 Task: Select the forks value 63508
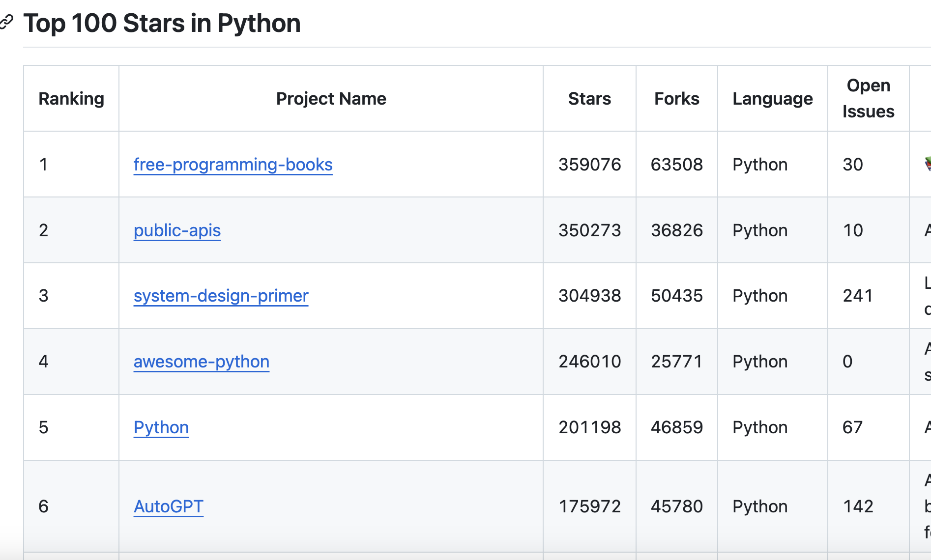click(676, 165)
